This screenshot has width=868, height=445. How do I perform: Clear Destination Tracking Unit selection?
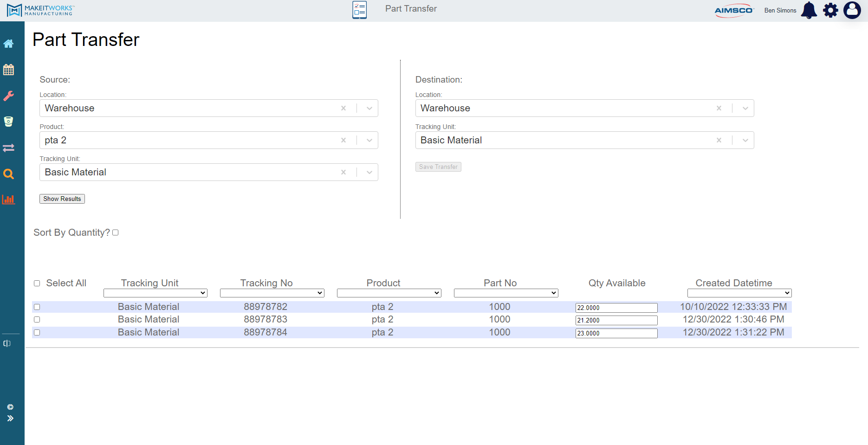pyautogui.click(x=719, y=140)
